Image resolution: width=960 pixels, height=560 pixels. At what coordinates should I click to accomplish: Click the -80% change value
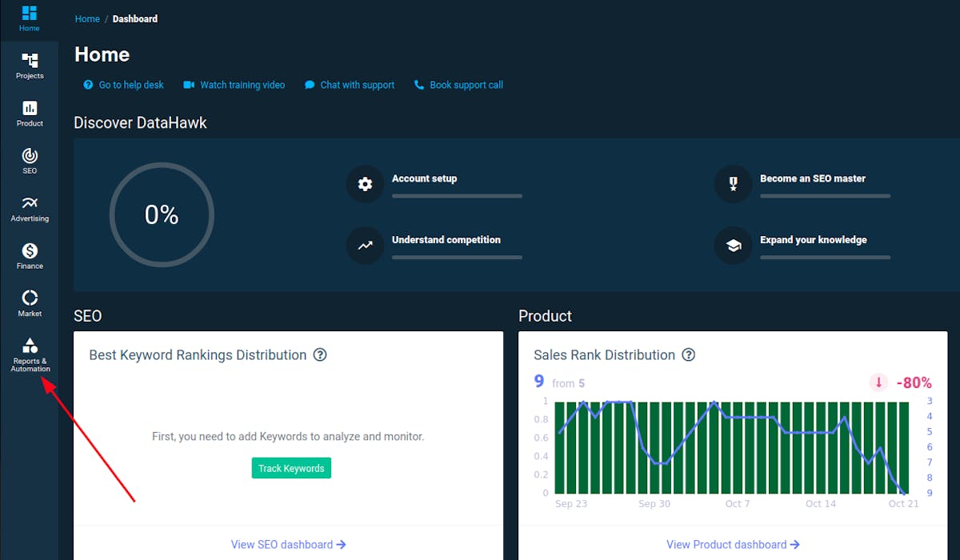[x=914, y=382]
